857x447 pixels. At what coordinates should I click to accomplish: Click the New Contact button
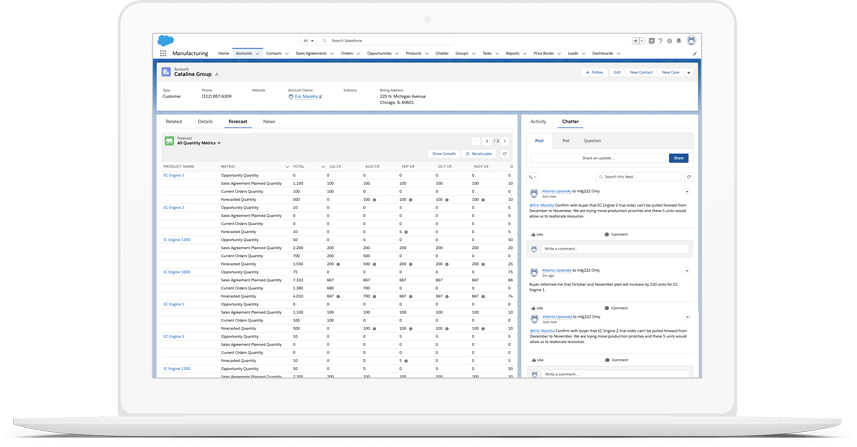[x=641, y=73]
